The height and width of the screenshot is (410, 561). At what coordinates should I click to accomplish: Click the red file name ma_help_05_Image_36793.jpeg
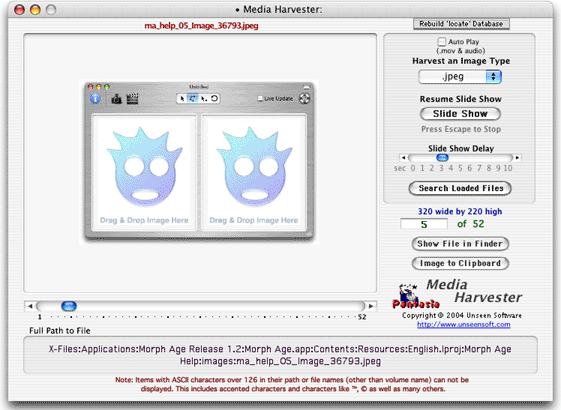201,26
